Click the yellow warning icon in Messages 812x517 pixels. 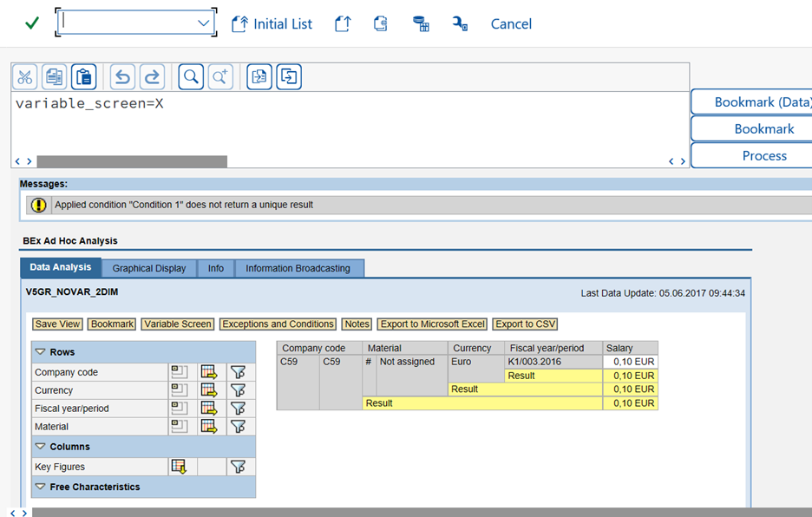39,205
